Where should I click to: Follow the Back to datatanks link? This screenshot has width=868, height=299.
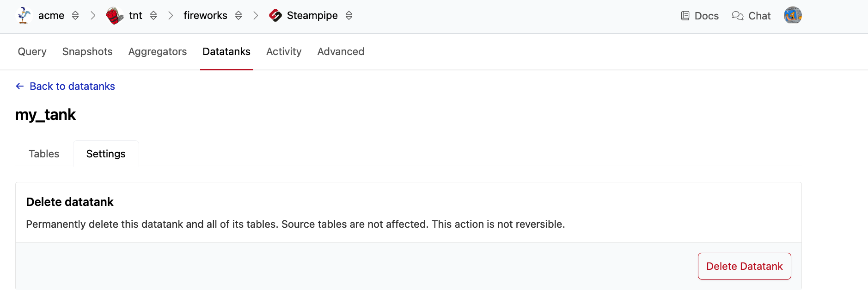click(x=72, y=86)
